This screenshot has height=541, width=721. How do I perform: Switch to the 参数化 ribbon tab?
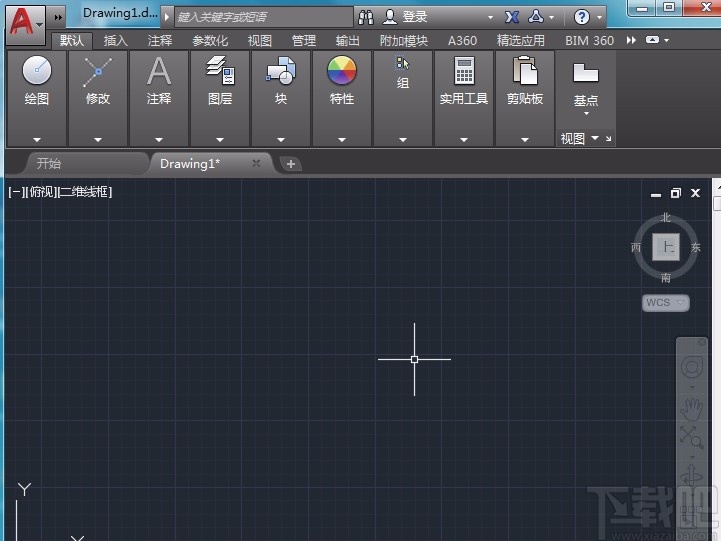[x=210, y=41]
